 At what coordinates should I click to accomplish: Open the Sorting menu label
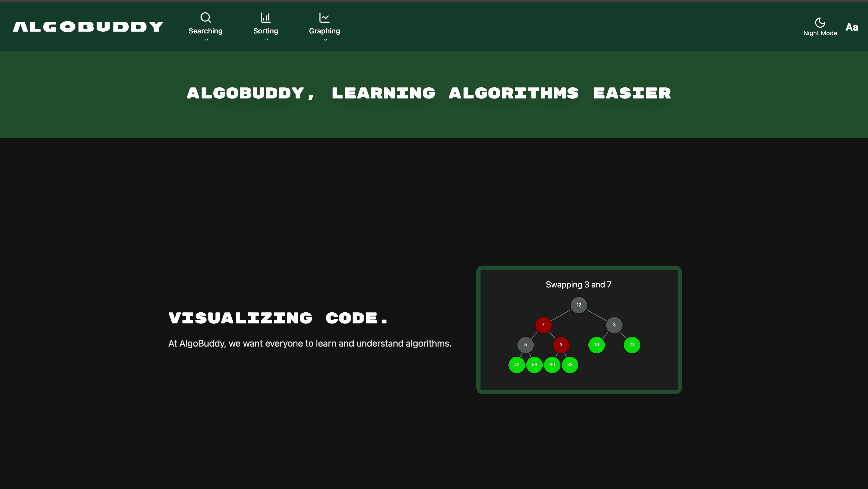click(266, 31)
